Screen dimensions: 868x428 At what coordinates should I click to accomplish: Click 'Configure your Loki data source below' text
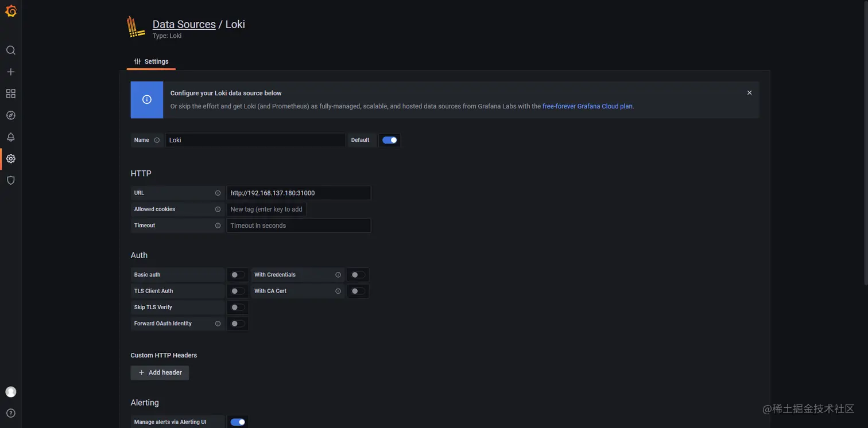coord(226,93)
